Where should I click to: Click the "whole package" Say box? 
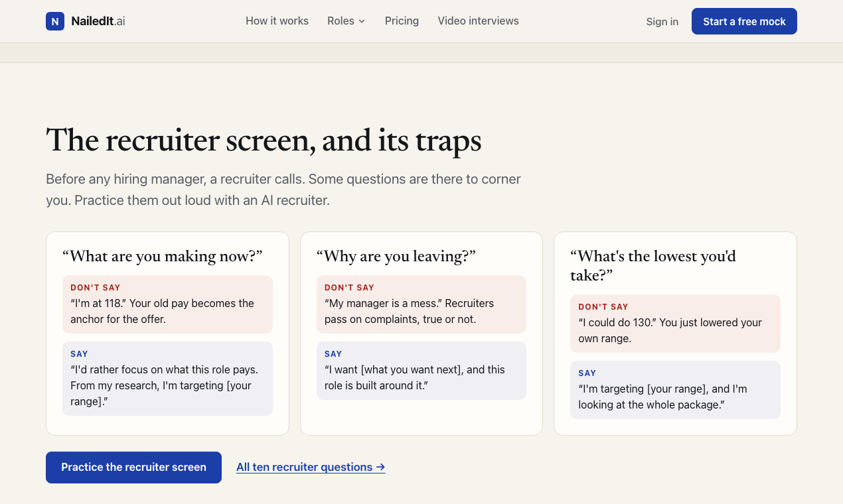pyautogui.click(x=675, y=390)
